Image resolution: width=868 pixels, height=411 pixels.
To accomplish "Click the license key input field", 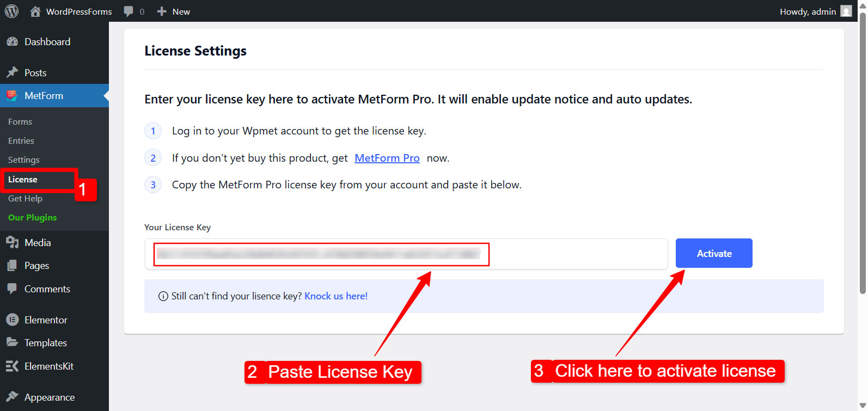I will pos(406,254).
